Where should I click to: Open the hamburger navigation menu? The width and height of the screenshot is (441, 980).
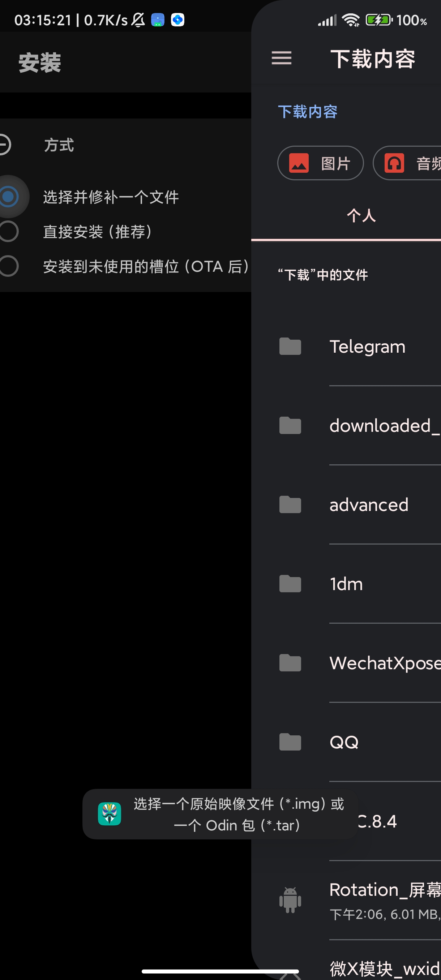(281, 58)
